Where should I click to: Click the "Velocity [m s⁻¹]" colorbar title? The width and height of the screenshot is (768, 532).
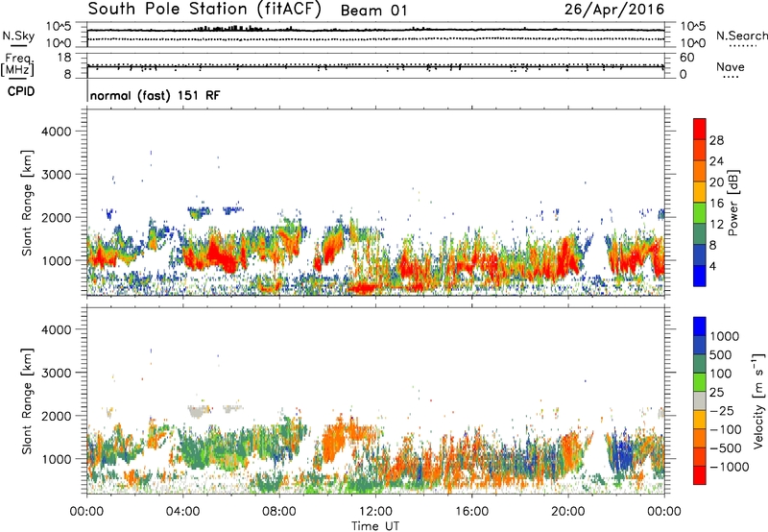point(758,400)
